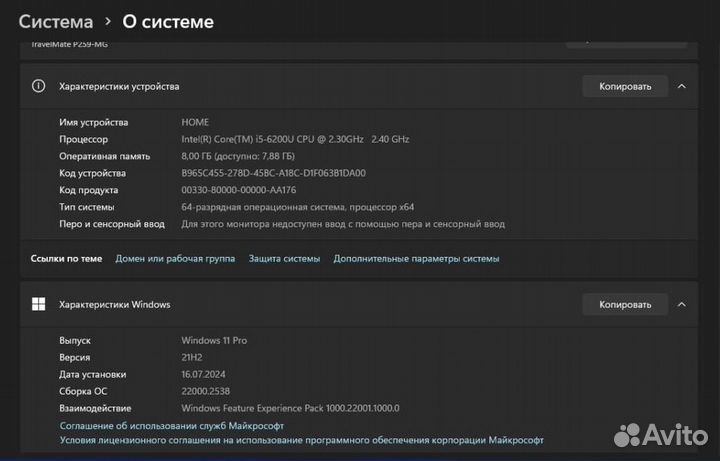Click the Процессор label
This screenshot has height=461, width=720.
pos(83,139)
